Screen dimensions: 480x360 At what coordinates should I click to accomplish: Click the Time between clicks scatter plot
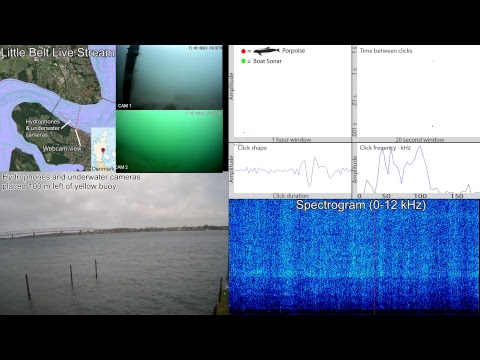(x=418, y=92)
